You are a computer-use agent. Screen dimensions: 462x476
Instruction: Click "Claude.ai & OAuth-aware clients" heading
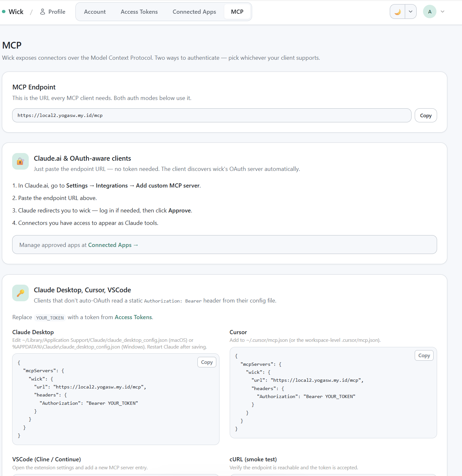82,158
